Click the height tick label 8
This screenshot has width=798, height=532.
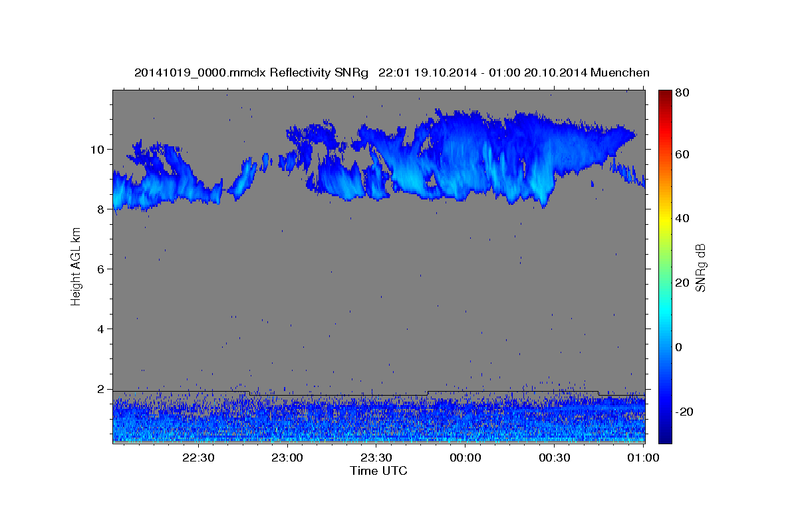pos(102,209)
